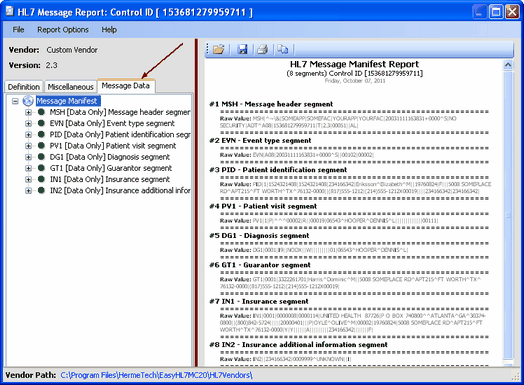This screenshot has width=524, height=385.
Task: Click the 'Custom Vendor' vendor value
Action: (72, 50)
